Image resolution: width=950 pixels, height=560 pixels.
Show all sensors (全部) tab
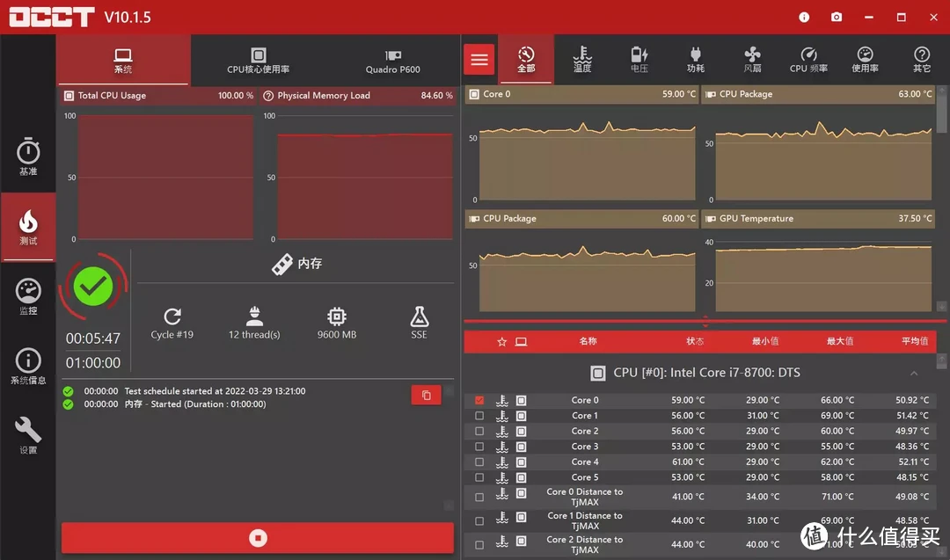tap(526, 59)
